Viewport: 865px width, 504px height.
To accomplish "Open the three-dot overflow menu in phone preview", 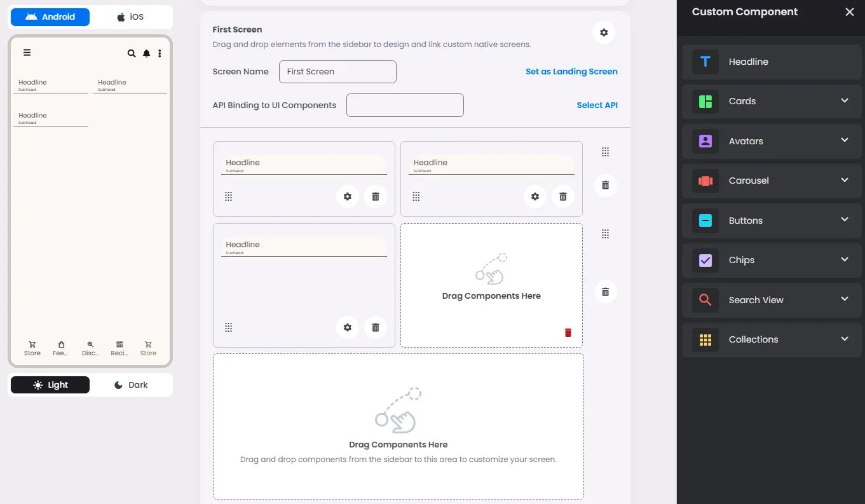I will (x=160, y=53).
